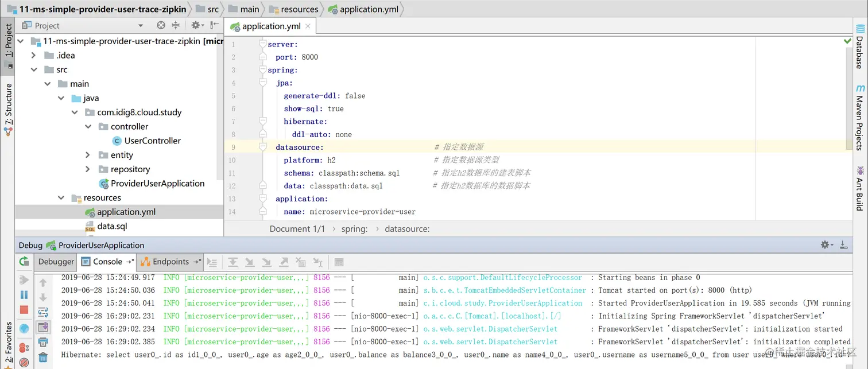Click Show Execution Point icon
Image resolution: width=868 pixels, height=369 pixels.
point(212,262)
